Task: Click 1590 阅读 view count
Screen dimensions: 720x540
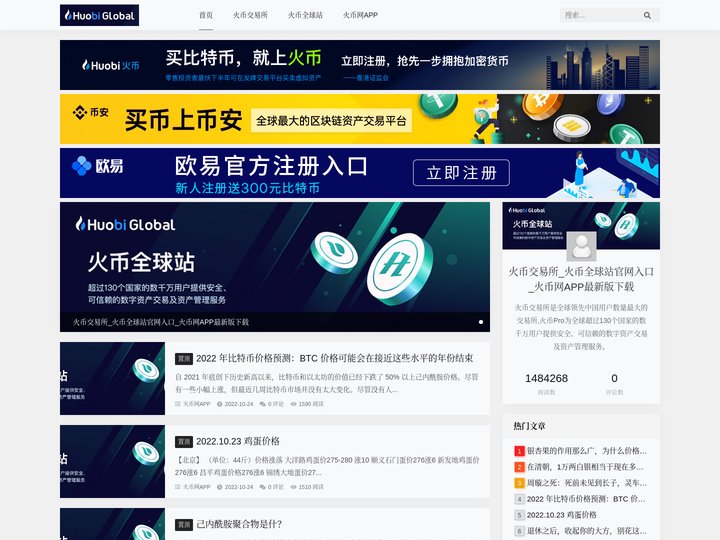Action: tap(311, 404)
